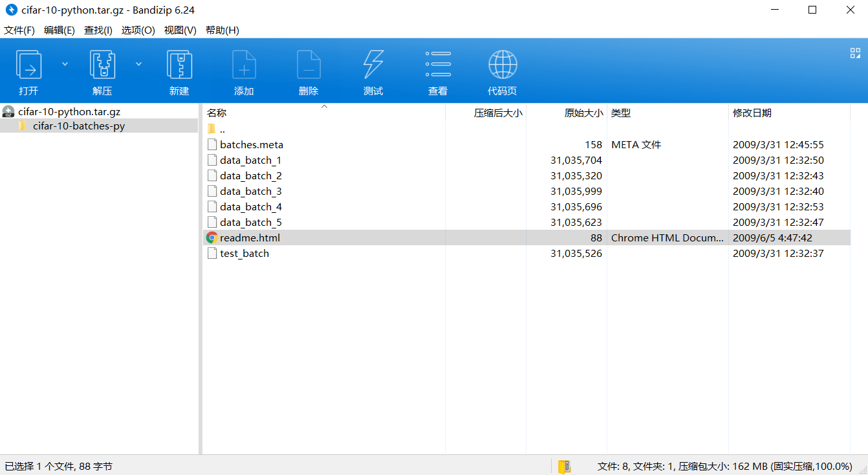Screen dimensions: 868x475
Task: Open the dropdown arrow next to 解压
Action: coord(138,63)
